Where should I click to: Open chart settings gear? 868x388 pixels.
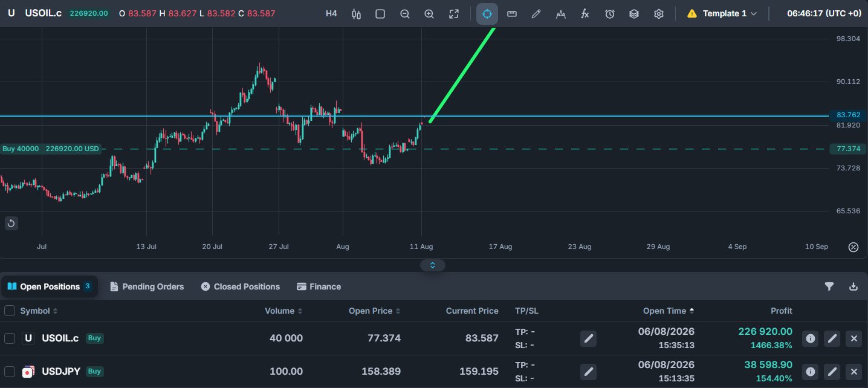click(x=659, y=14)
